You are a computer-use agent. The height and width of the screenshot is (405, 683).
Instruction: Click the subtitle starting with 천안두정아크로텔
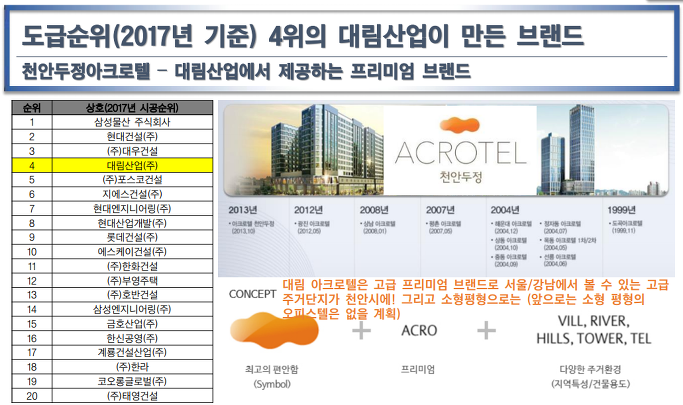[246, 71]
